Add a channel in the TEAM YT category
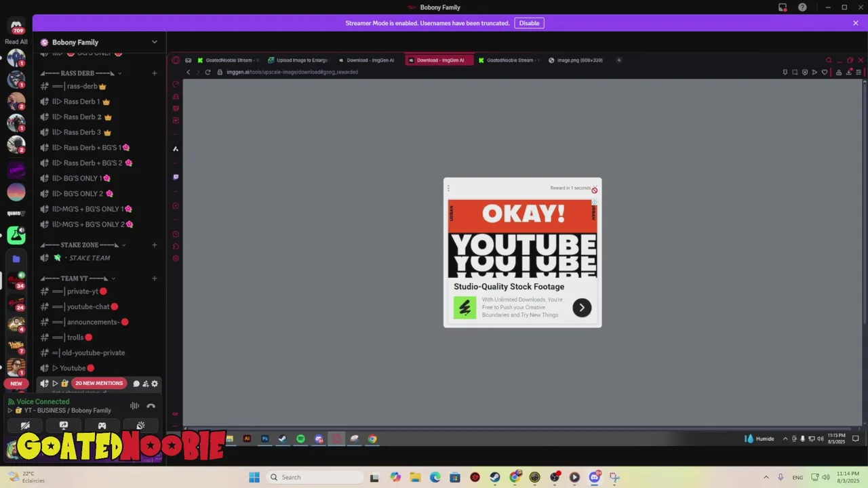 click(155, 279)
